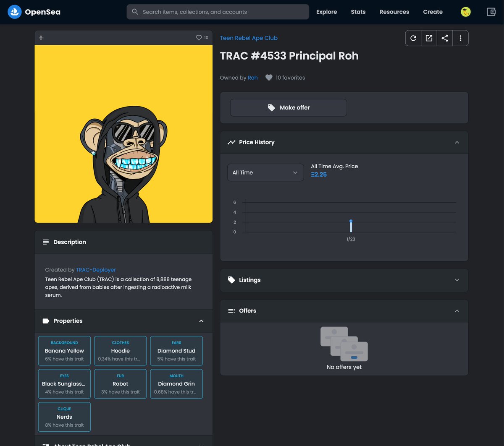This screenshot has height=446, width=504.
Task: Click the share icon
Action: [445, 38]
